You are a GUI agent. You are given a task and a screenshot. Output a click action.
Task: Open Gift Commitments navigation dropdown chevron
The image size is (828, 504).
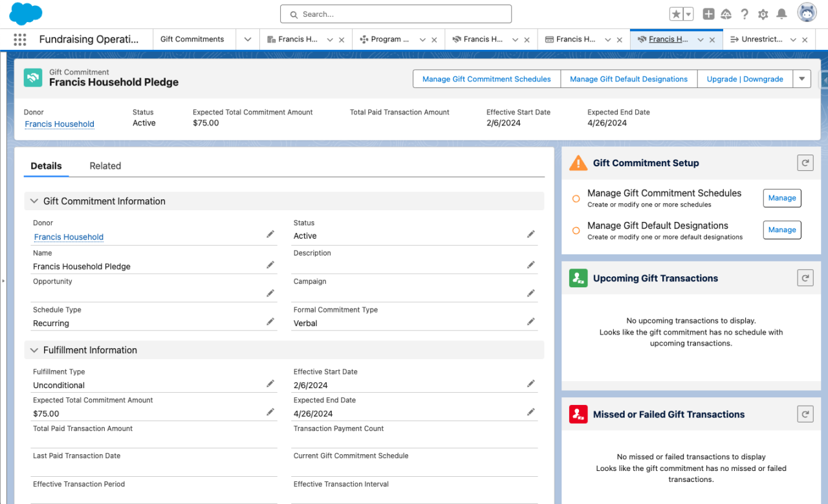(x=248, y=39)
